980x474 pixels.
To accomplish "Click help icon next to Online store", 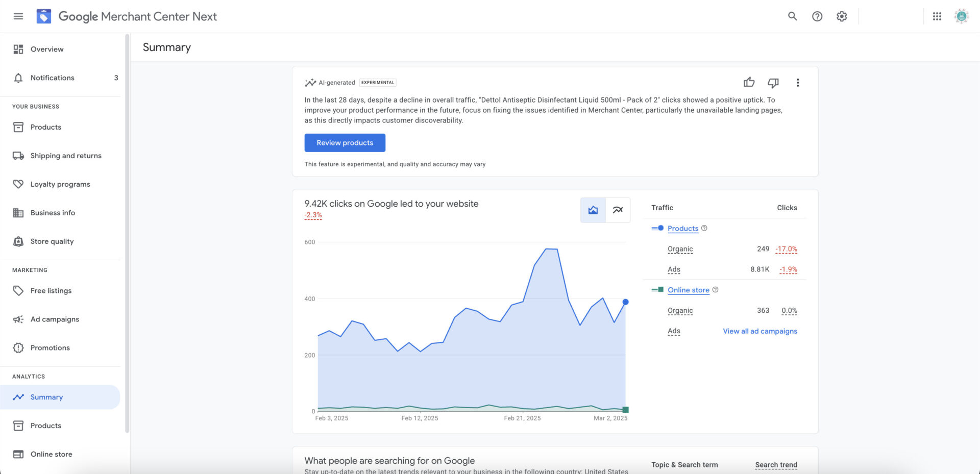I will point(716,290).
